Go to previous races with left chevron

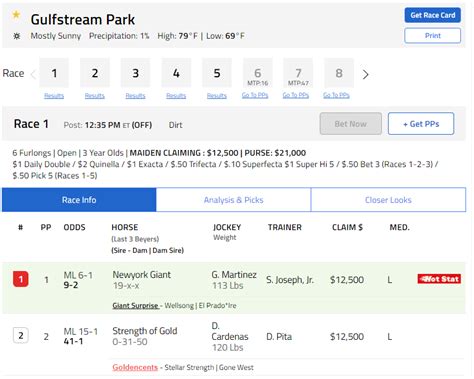(x=33, y=74)
